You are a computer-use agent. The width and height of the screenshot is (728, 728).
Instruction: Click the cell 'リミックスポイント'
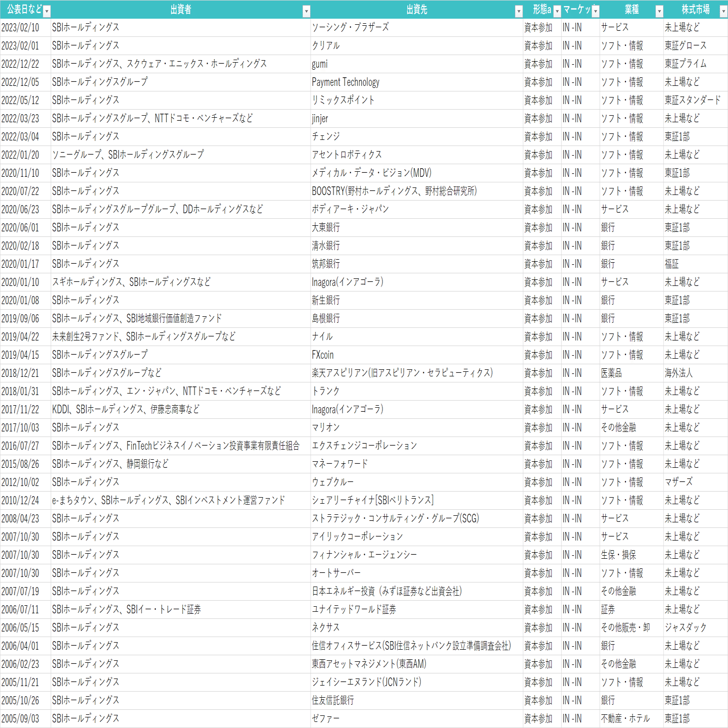pos(417,101)
